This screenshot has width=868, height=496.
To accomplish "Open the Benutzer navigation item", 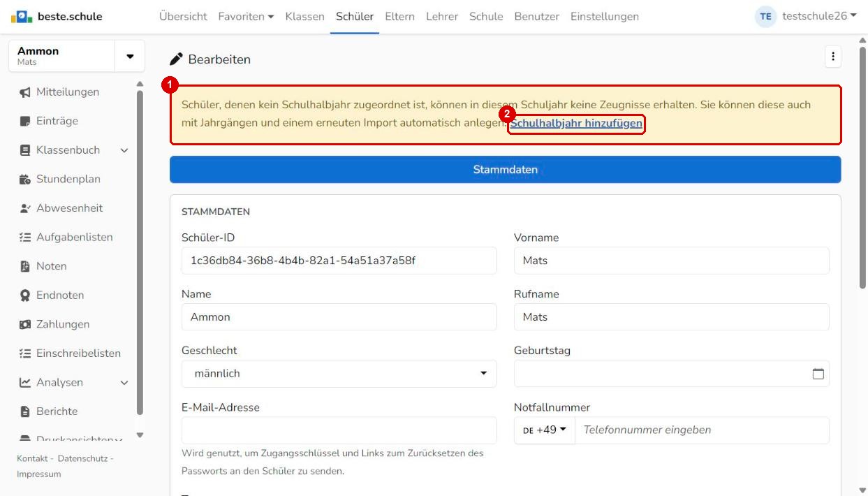I will coord(536,16).
